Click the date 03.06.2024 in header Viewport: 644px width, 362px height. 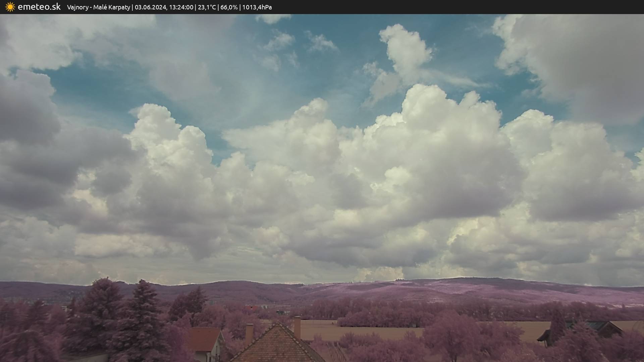click(150, 7)
